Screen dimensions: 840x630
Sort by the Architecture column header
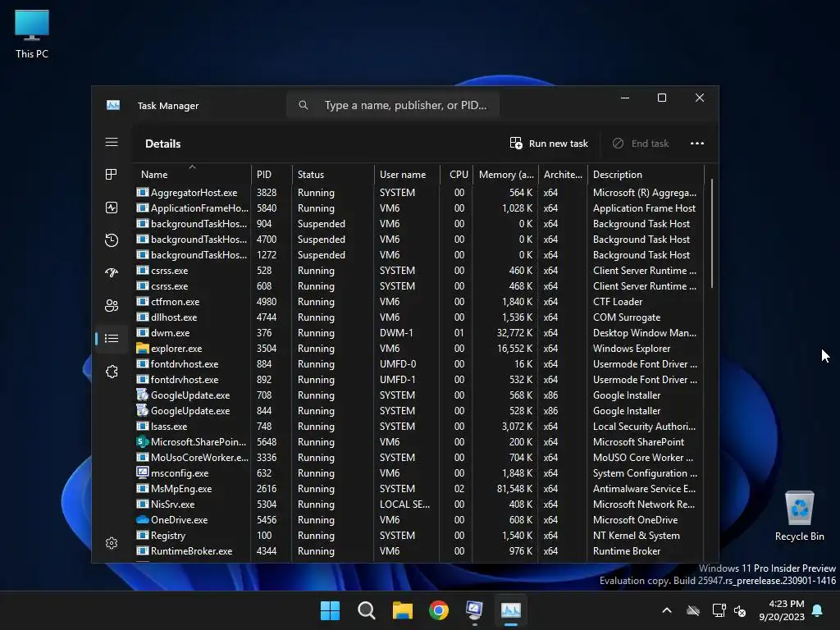click(x=563, y=175)
